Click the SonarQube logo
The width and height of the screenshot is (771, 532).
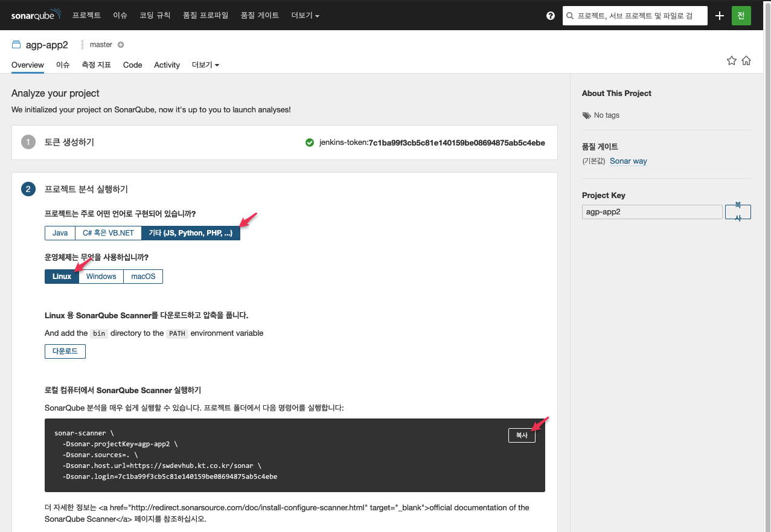[x=36, y=15]
